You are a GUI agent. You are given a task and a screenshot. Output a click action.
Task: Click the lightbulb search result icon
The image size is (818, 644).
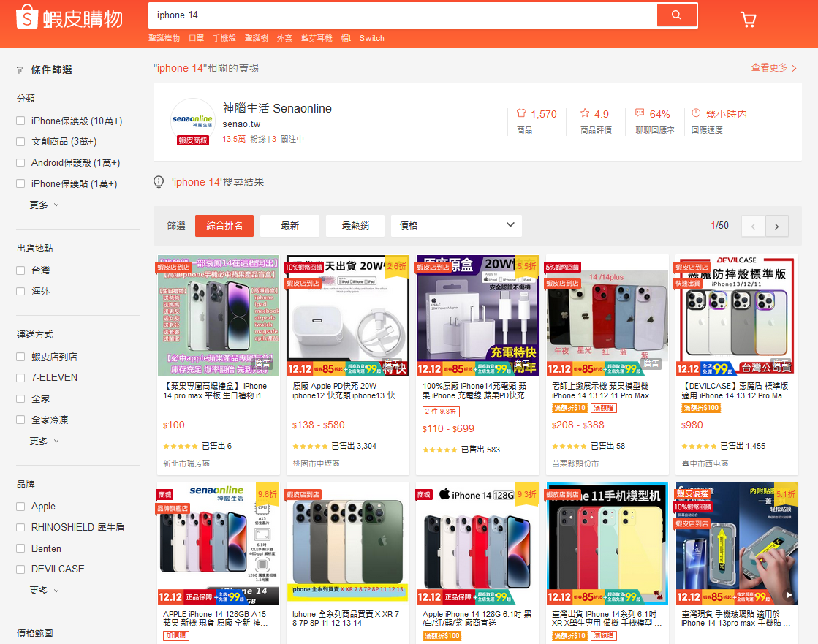pyautogui.click(x=159, y=182)
